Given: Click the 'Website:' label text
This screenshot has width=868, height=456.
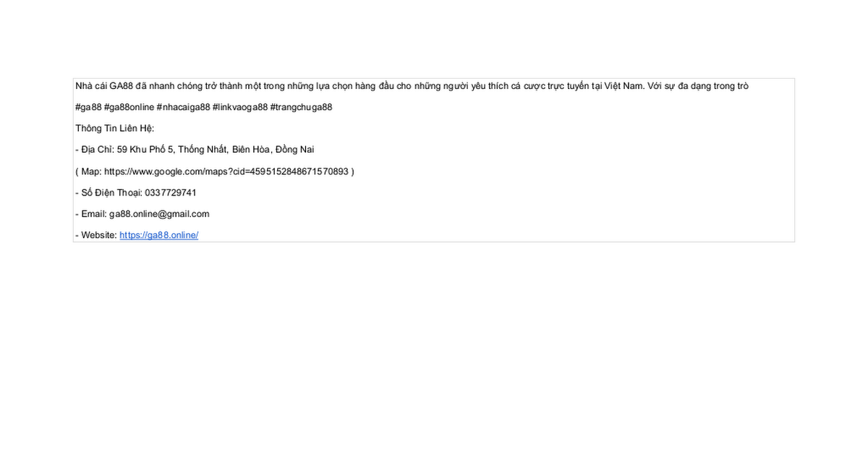Looking at the screenshot, I should [98, 235].
